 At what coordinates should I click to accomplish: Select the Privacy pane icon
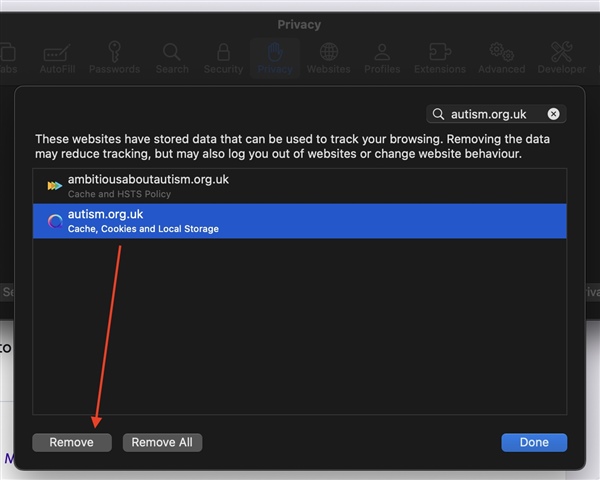274,57
